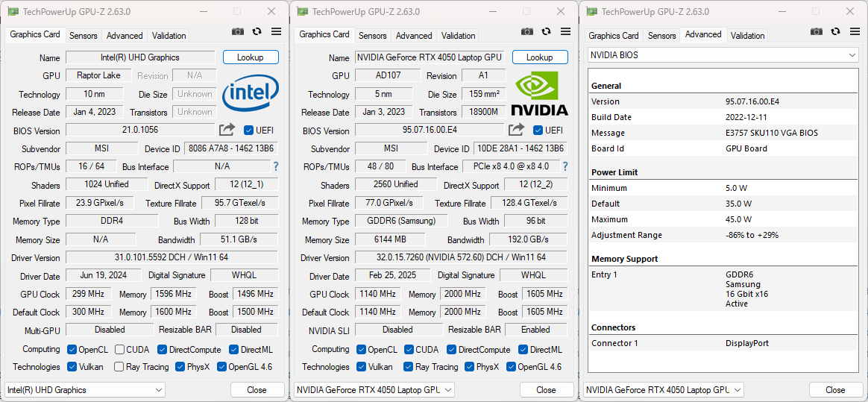The height and width of the screenshot is (402, 868).
Task: Click Bandwidth field showing 51.1 GB/s
Action: coord(239,239)
